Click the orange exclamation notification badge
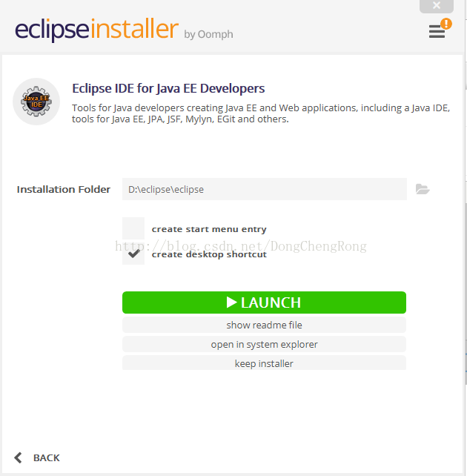The image size is (467, 476). click(x=446, y=24)
